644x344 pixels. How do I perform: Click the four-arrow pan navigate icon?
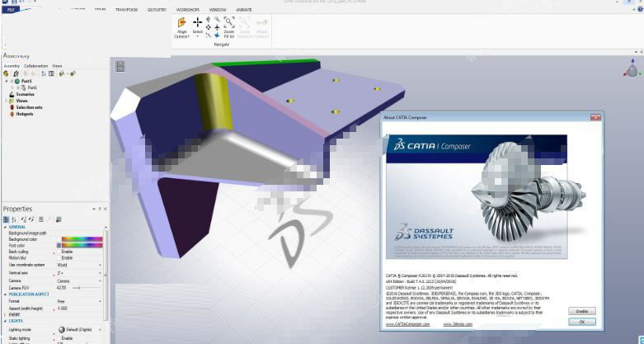(x=209, y=27)
